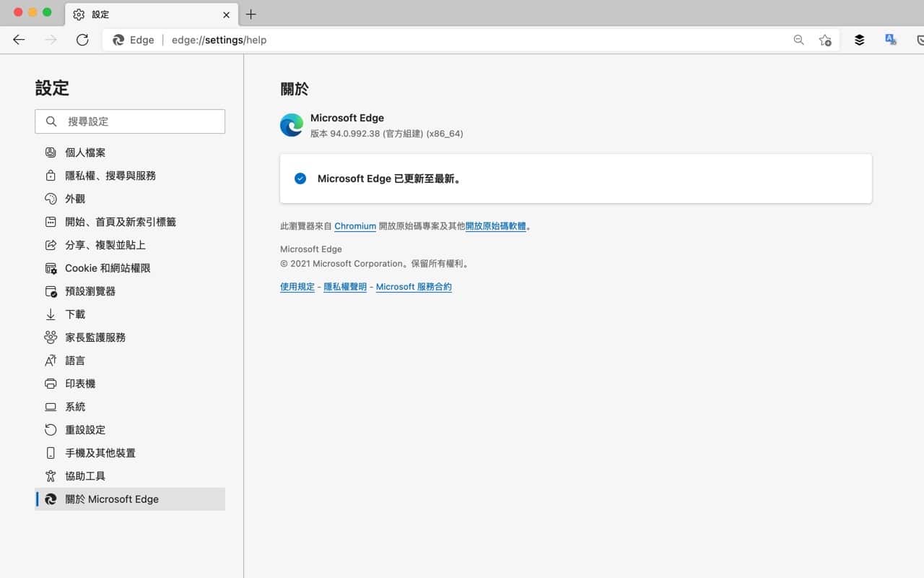Open the Collections stack icon in toolbar
The height and width of the screenshot is (578, 924).
pyautogui.click(x=859, y=40)
